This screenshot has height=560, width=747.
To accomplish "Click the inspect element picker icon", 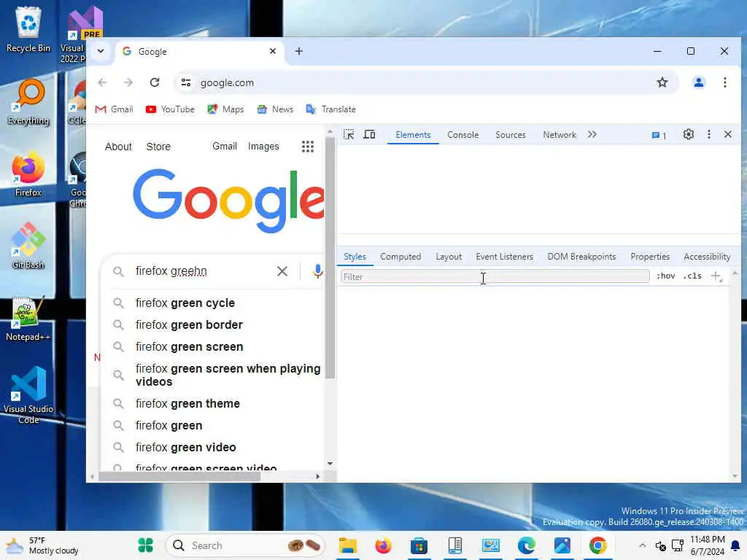I will click(349, 135).
